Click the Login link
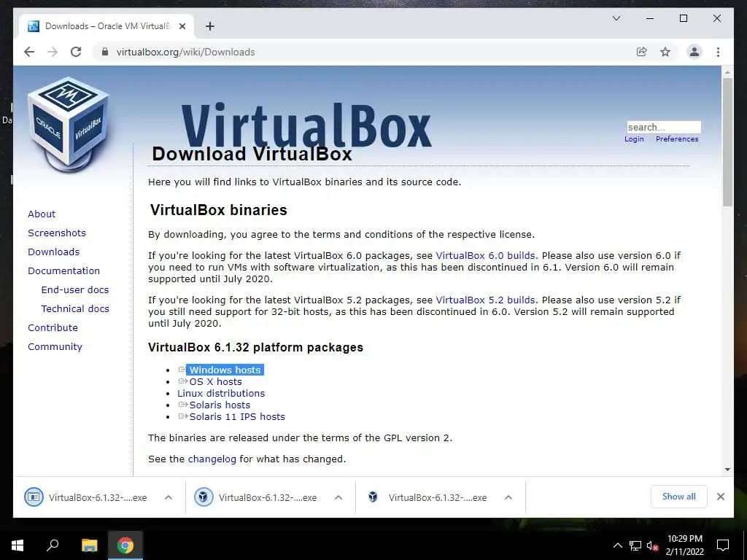The image size is (747, 560). click(634, 139)
